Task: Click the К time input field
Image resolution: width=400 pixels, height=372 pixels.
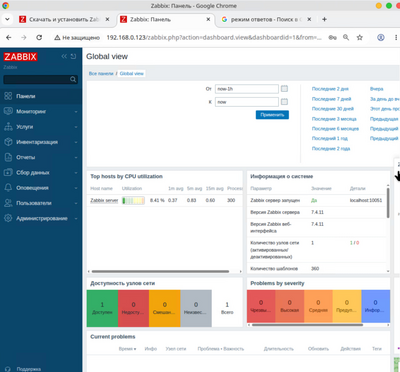Action: [247, 102]
